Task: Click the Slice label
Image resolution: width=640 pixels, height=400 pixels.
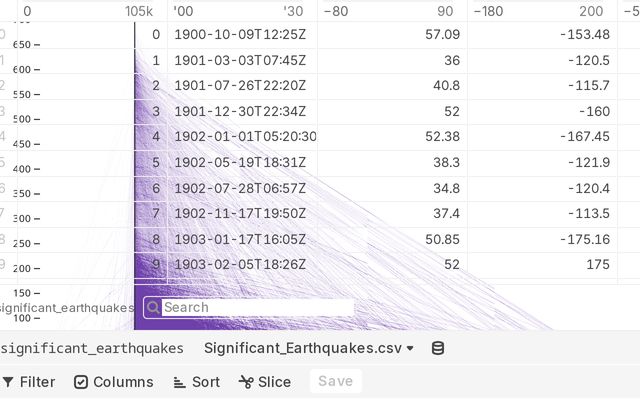Action: pyautogui.click(x=274, y=382)
